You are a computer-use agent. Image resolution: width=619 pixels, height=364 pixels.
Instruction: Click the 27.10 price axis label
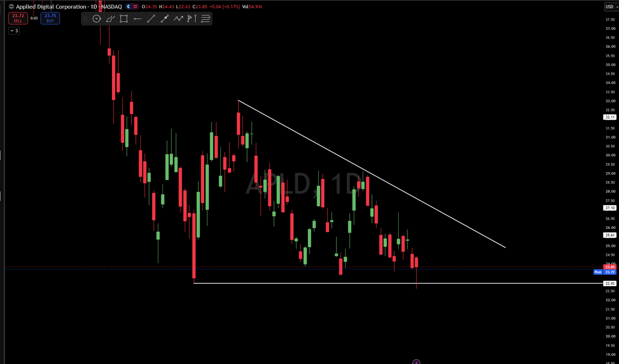click(x=609, y=208)
